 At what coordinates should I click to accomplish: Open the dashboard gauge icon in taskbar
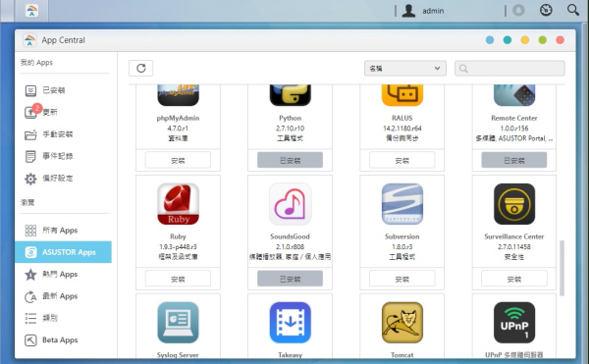point(546,10)
